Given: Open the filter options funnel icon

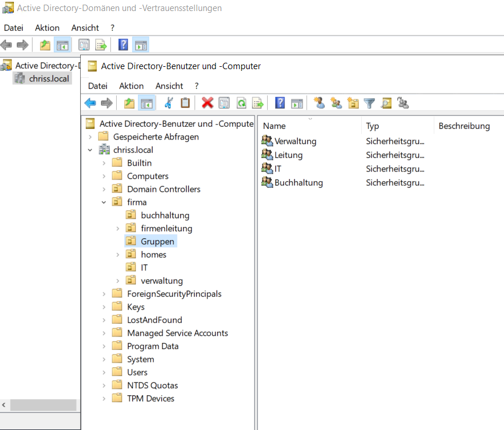Looking at the screenshot, I should point(369,103).
